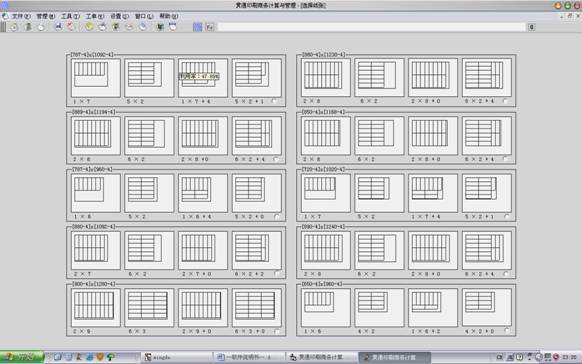Click the blue save-like toolbar icon
582x364 pixels.
point(59,27)
